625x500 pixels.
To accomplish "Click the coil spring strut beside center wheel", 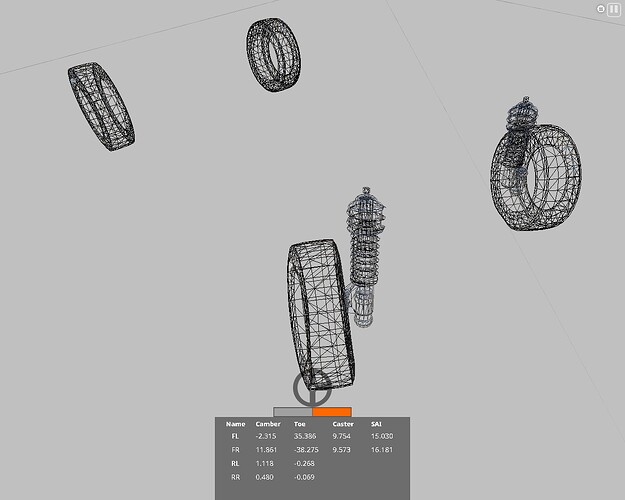I will coord(364,250).
